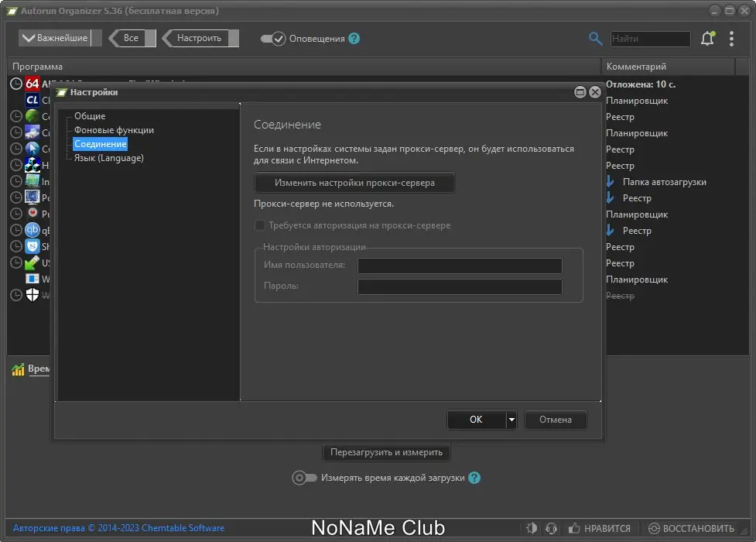Select Язык (Language) in the settings tree
Screen dimensions: 756x542
point(109,158)
